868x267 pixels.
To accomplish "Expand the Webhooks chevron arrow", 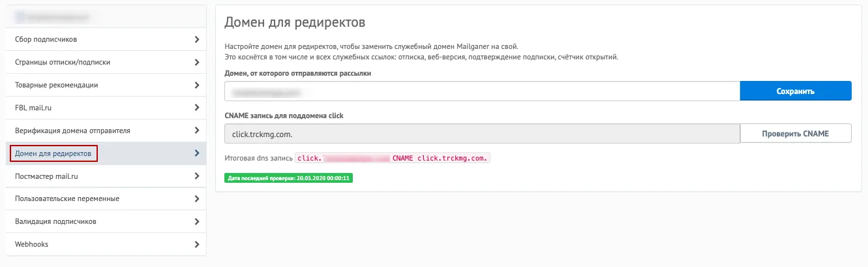I will [197, 244].
